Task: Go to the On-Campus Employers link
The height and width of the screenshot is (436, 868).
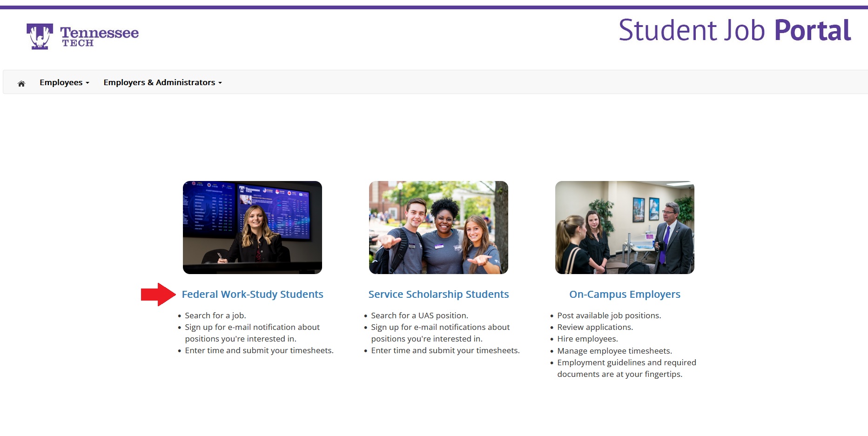Action: tap(625, 295)
